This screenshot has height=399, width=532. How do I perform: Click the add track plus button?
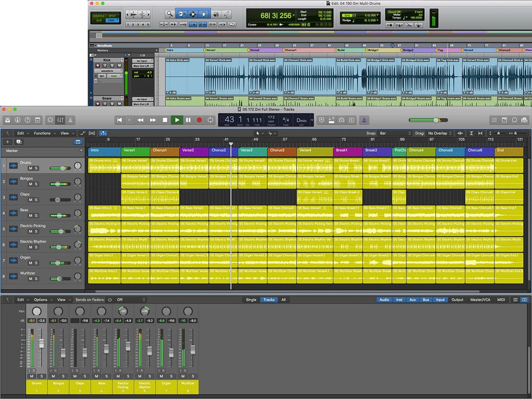pyautogui.click(x=8, y=142)
